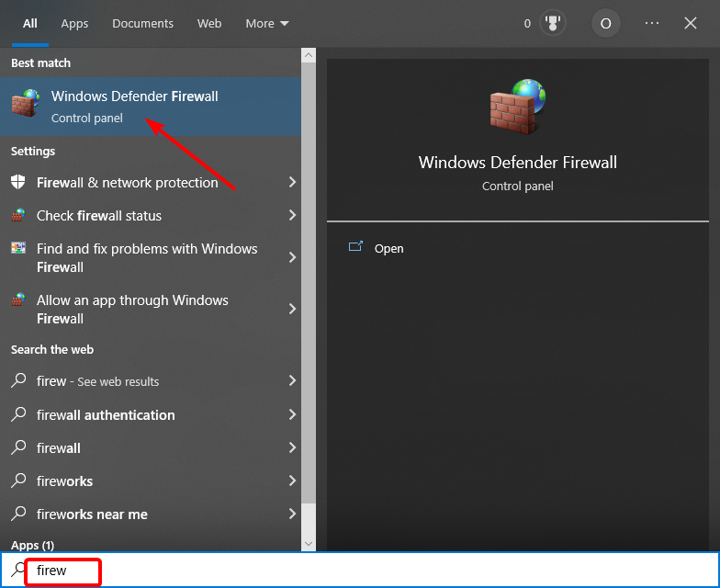The width and height of the screenshot is (720, 588).
Task: Expand Firewall & network protection chevron
Action: click(292, 182)
